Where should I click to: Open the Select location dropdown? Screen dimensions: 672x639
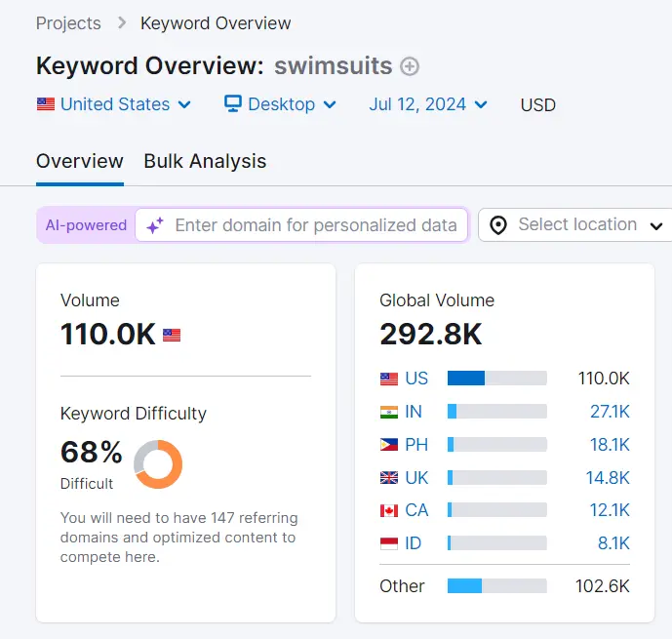(577, 225)
